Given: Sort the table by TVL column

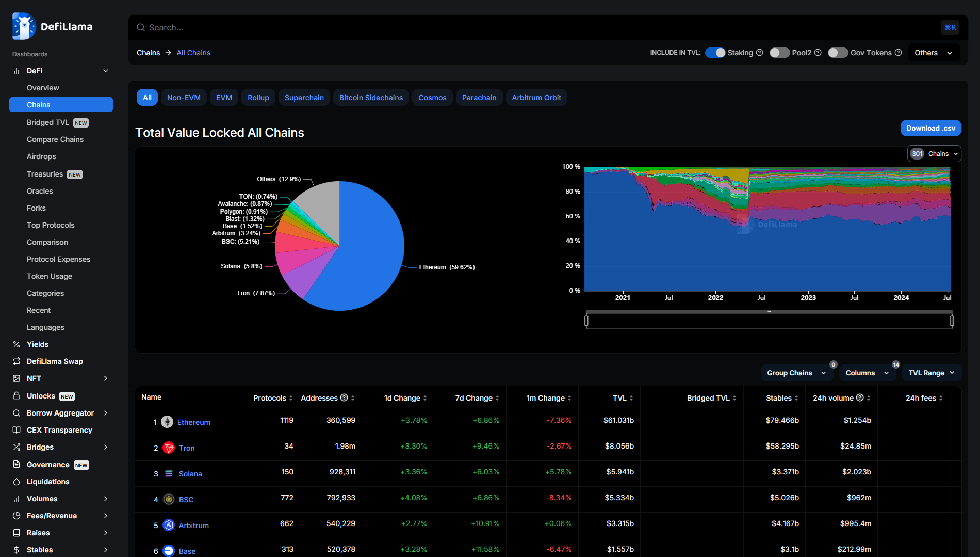Looking at the screenshot, I should click(x=623, y=398).
